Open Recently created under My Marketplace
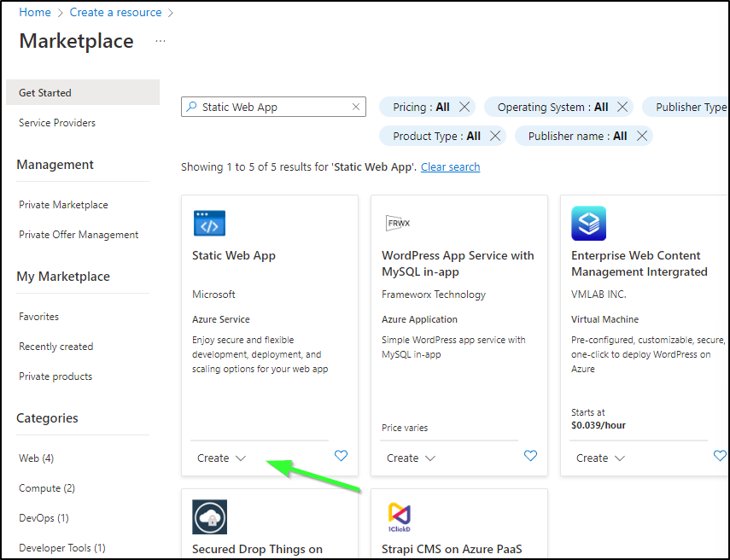 click(x=55, y=347)
